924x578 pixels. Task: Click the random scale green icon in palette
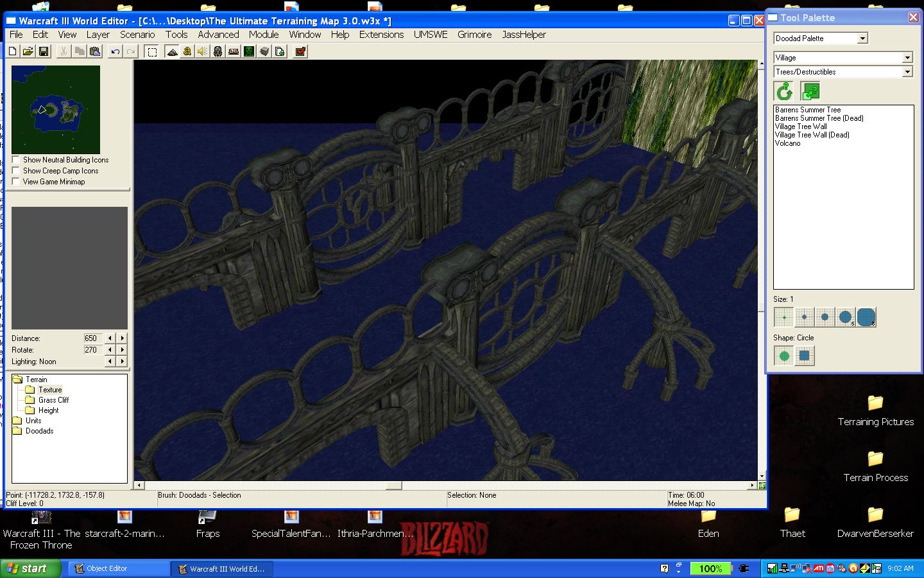click(x=810, y=92)
